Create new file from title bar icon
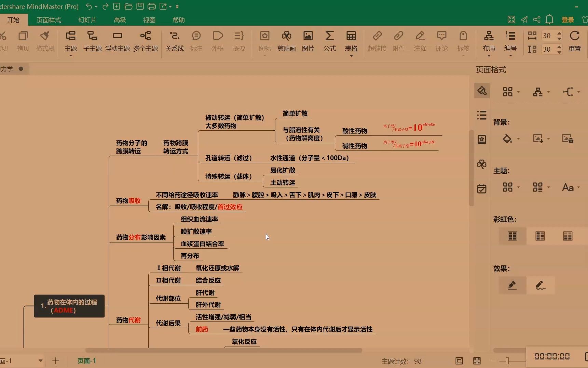 (x=117, y=6)
